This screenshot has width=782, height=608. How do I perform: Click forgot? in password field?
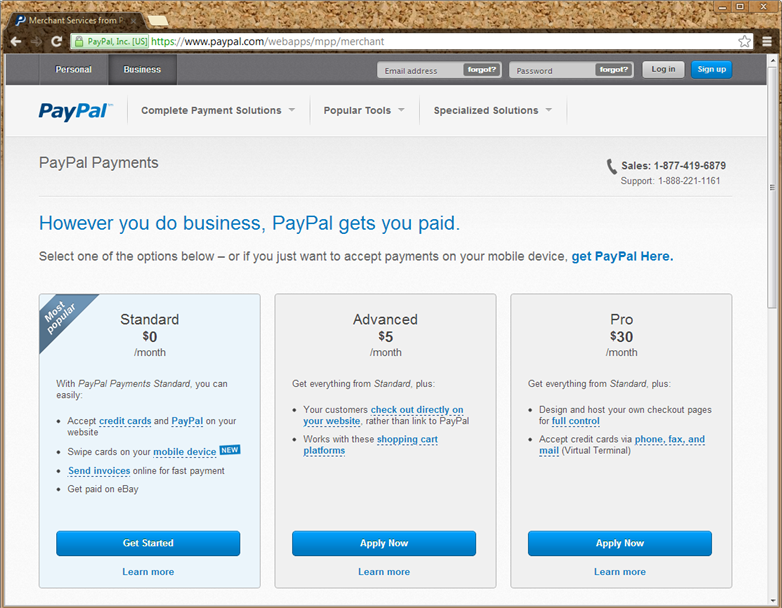pos(613,70)
